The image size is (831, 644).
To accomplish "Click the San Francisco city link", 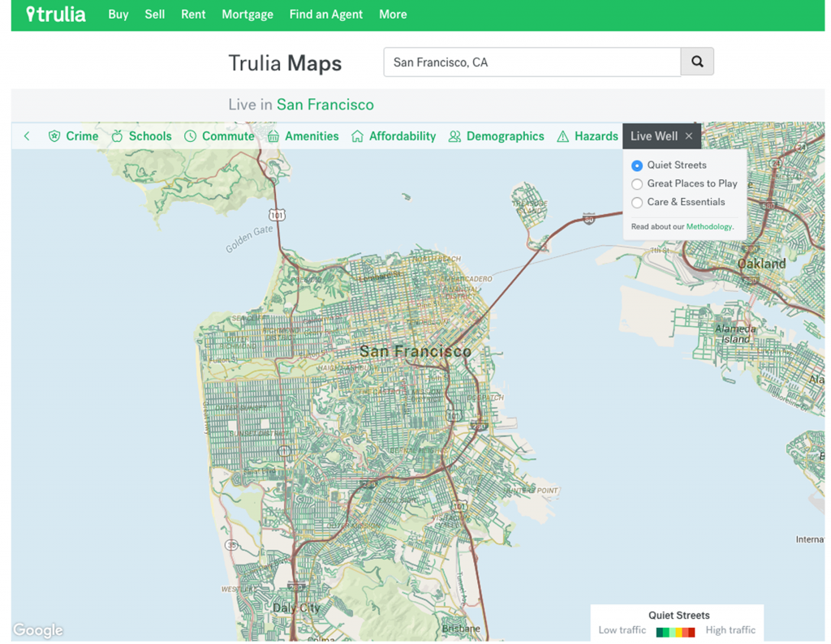I will click(325, 105).
